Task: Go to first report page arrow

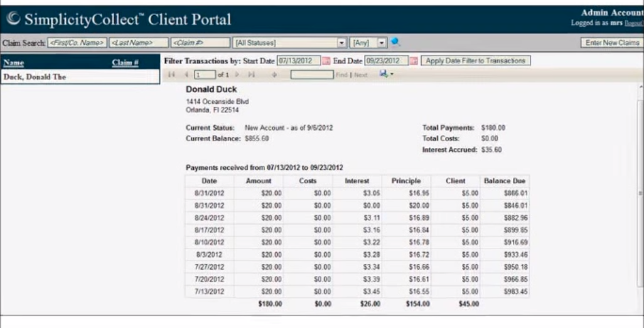Action: 172,74
